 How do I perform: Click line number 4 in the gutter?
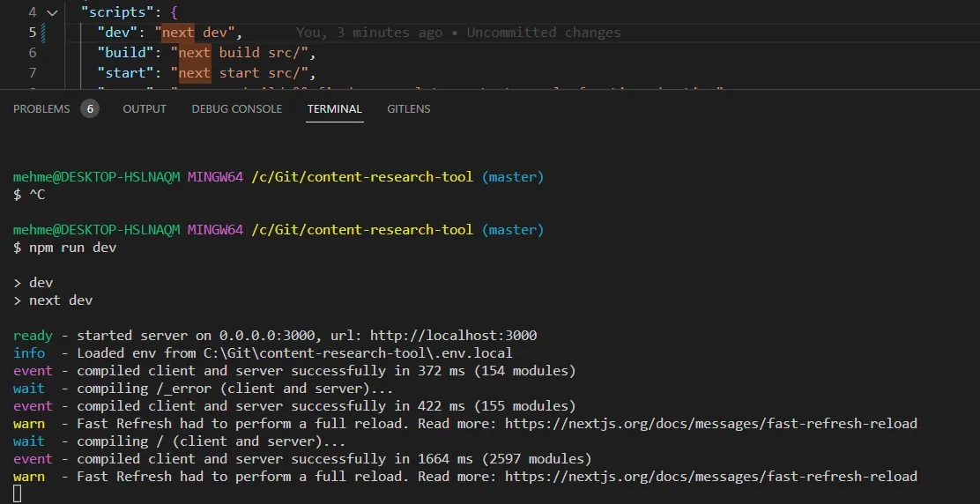[33, 13]
